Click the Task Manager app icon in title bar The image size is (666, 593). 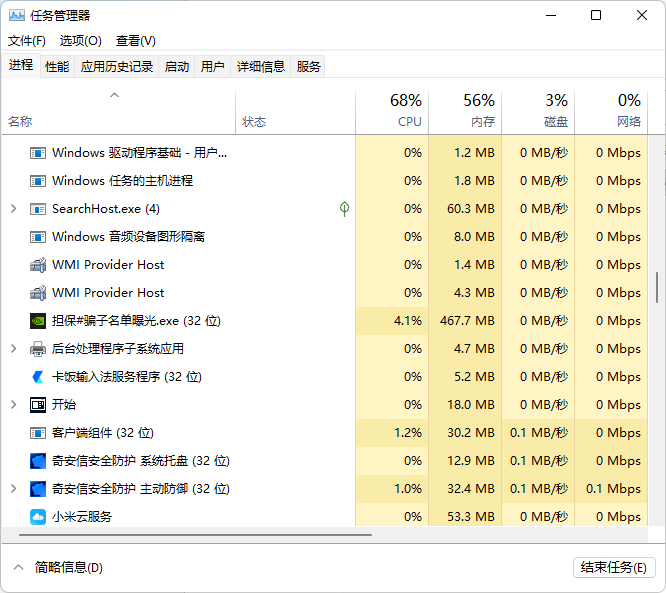(17, 16)
